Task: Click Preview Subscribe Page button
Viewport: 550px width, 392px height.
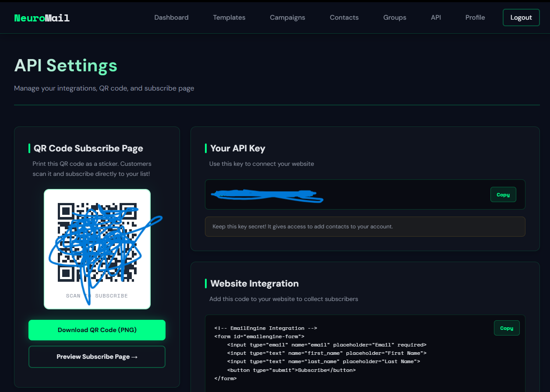Action: (x=97, y=357)
